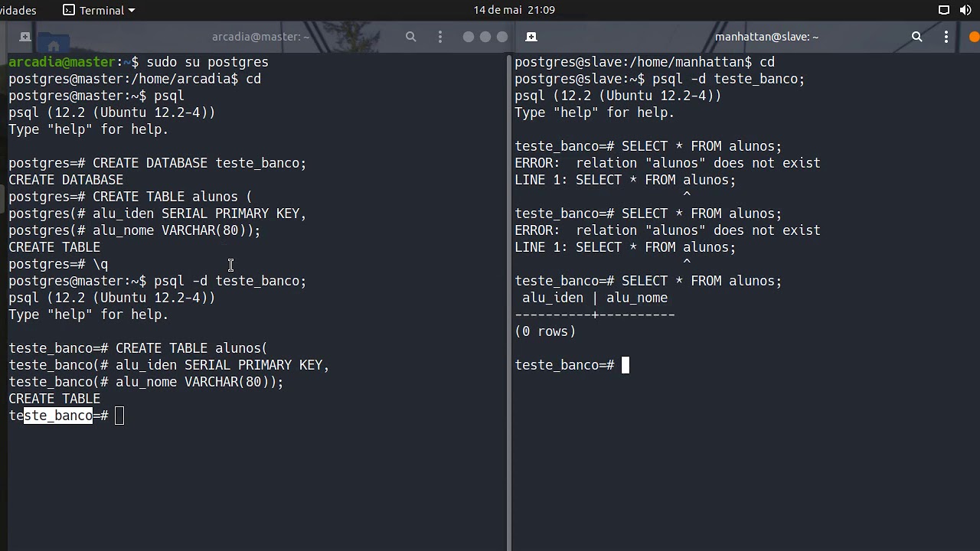The image size is (980, 551).
Task: Click 'teste_banco=# CREATE TABLE alunos(' line
Action: coord(139,348)
